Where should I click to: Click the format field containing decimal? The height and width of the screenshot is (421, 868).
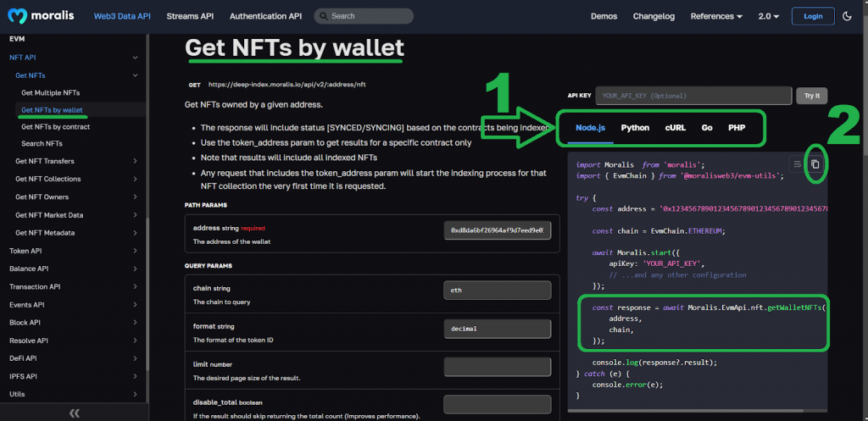(498, 329)
